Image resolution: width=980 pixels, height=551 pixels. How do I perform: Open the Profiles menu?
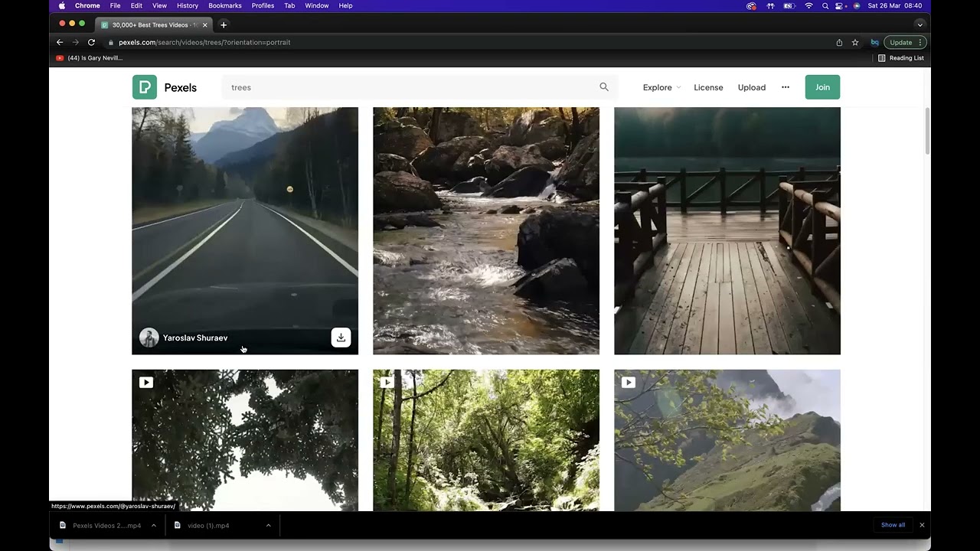pos(263,5)
